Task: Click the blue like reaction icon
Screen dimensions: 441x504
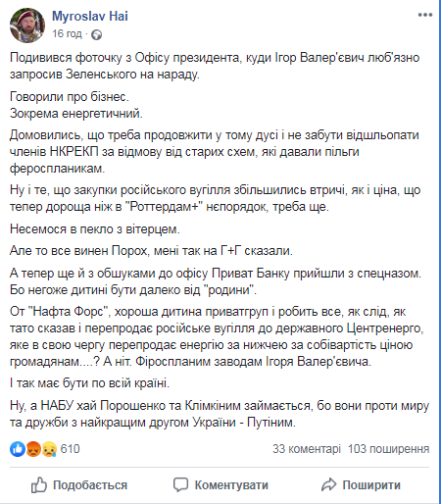Action: pyautogui.click(x=18, y=449)
